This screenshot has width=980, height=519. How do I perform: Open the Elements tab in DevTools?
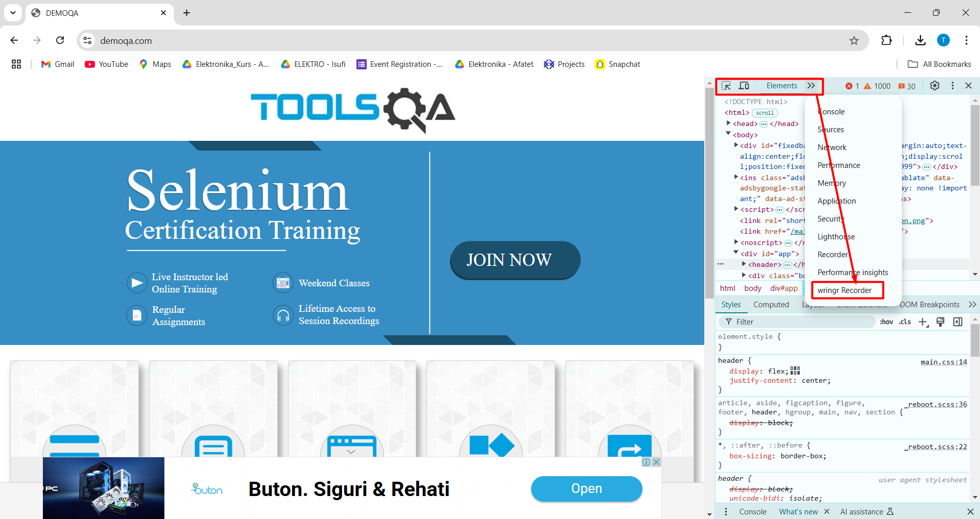point(781,86)
